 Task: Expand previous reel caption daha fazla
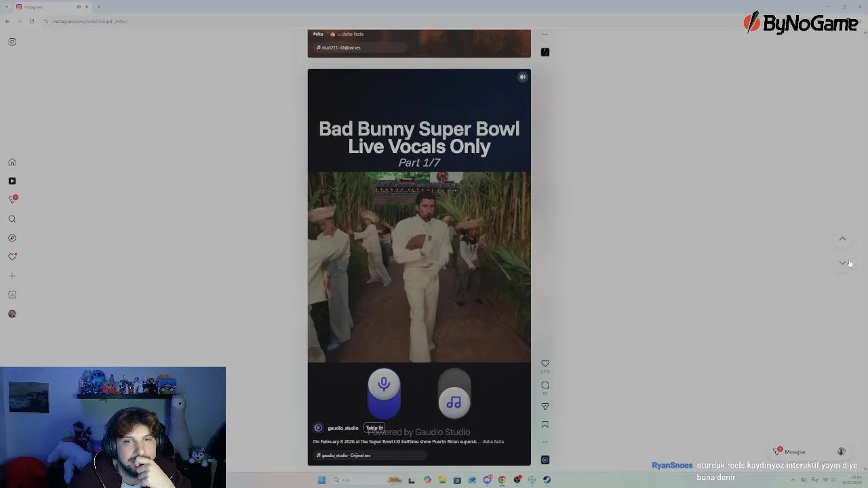(x=353, y=34)
